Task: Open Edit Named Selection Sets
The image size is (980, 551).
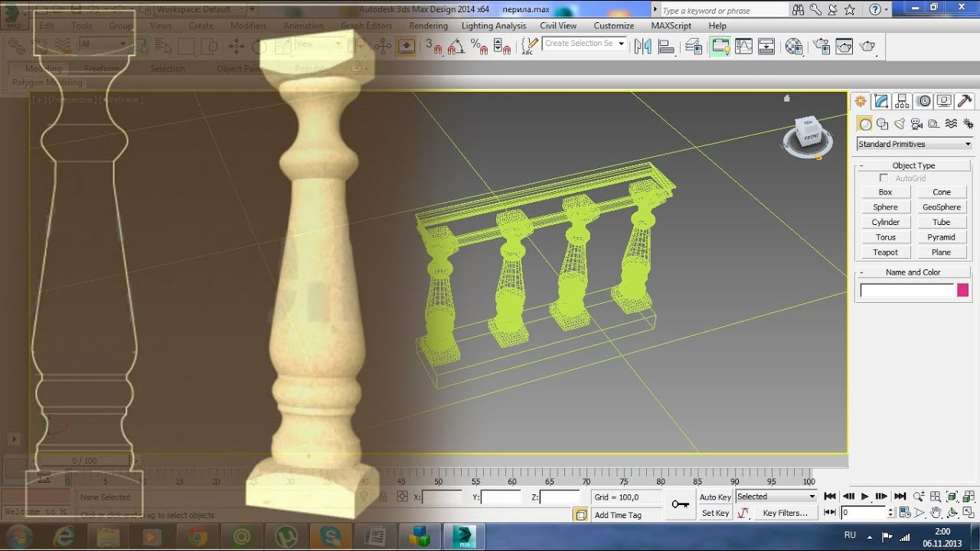Action: click(528, 47)
